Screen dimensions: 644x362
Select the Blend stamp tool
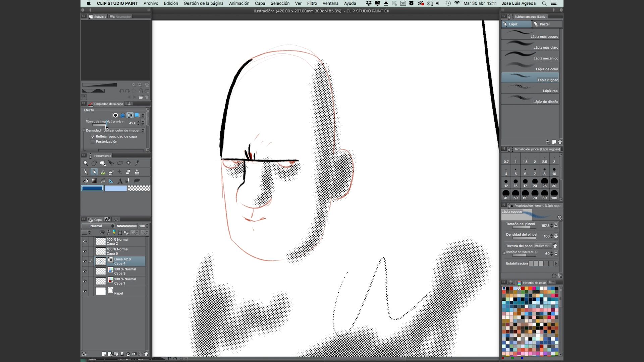click(137, 172)
